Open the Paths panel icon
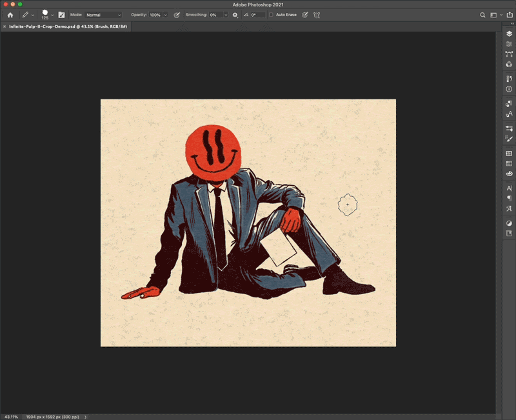This screenshot has width=516, height=420. [509, 54]
